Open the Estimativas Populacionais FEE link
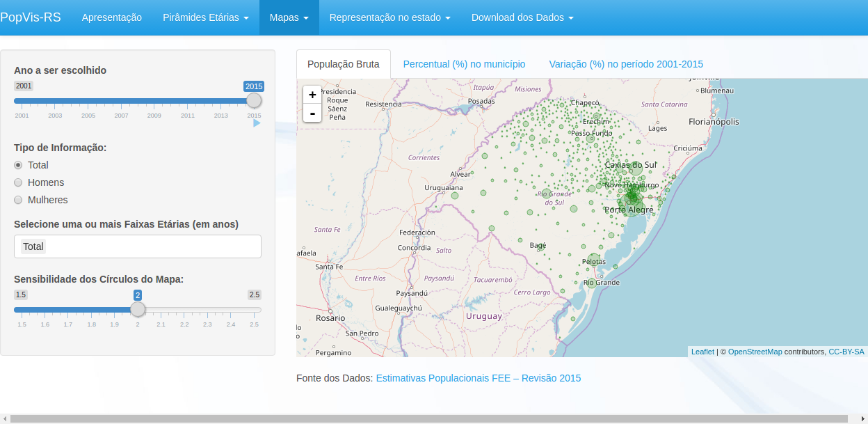Screen dimensions: 868x424 click(479, 377)
